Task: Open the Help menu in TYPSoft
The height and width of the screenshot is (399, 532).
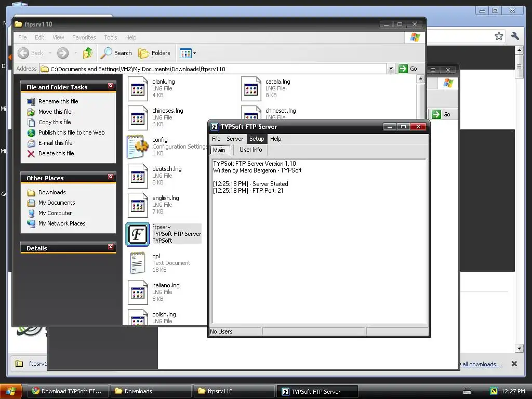Action: click(275, 139)
